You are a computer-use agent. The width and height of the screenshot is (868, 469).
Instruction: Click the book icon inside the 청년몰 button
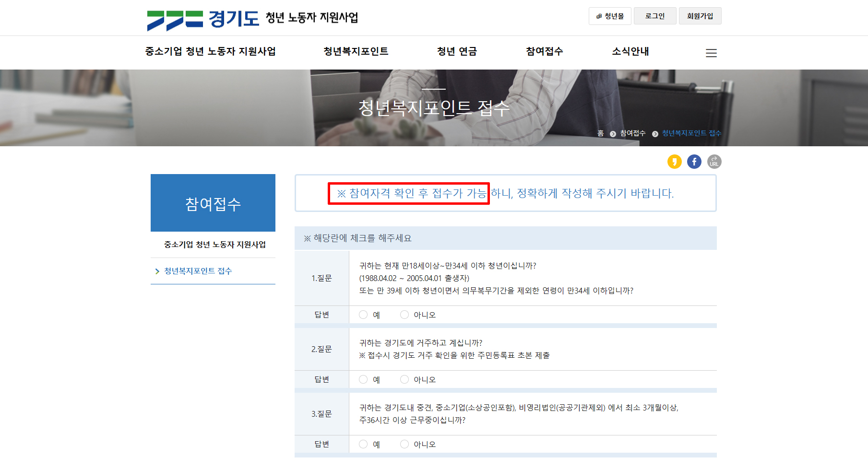[598, 16]
